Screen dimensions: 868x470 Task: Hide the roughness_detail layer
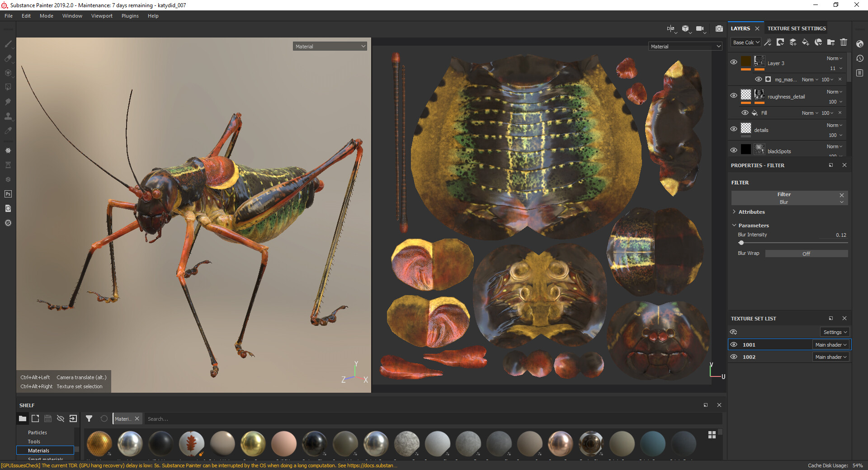[734, 95]
